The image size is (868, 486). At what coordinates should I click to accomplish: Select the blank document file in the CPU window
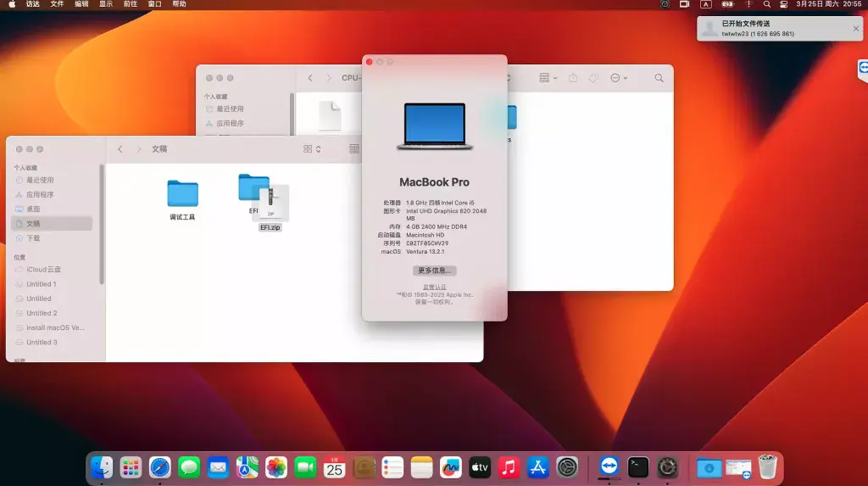[x=330, y=116]
